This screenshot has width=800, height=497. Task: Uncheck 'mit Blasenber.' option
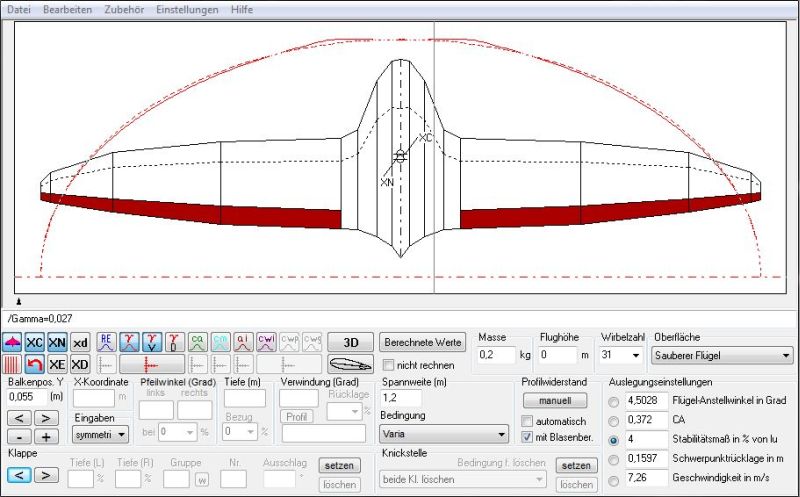(x=527, y=437)
